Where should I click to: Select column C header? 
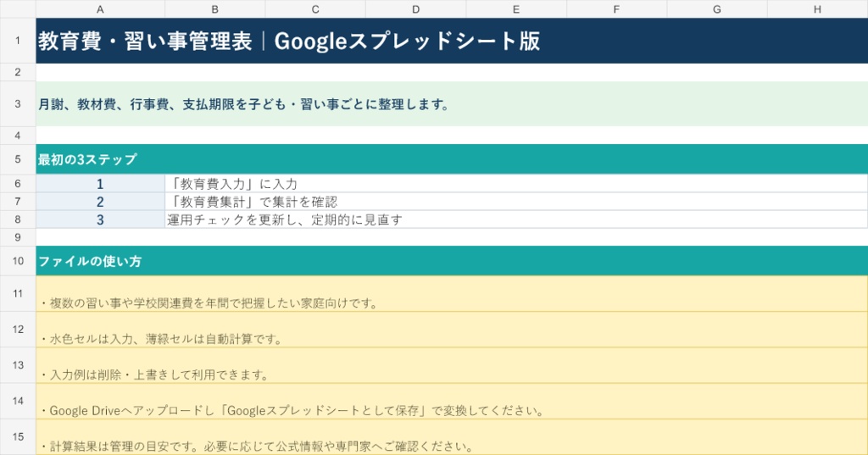pos(315,8)
